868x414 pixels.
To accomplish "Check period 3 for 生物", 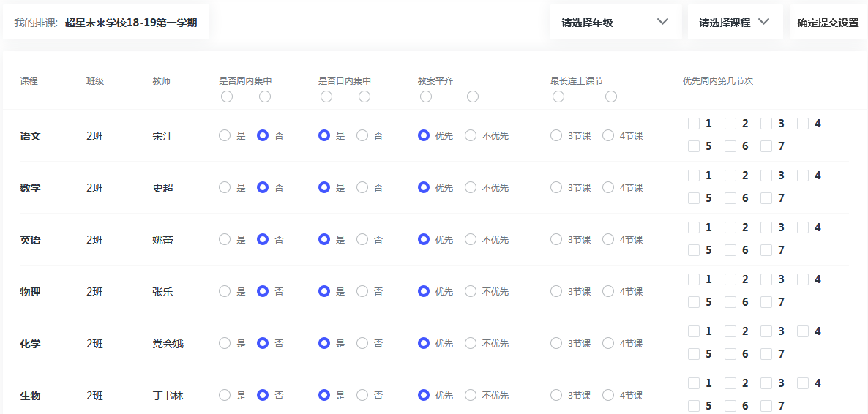I will click(x=766, y=383).
